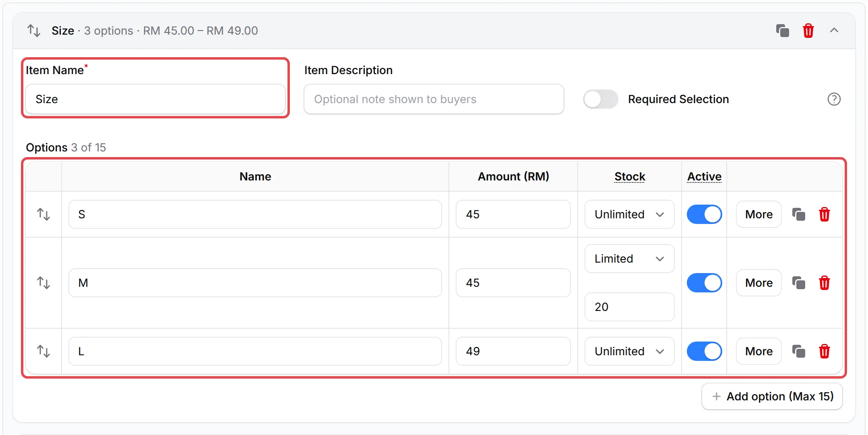868x435 pixels.
Task: Click the stock quantity field showing 20
Action: point(630,307)
